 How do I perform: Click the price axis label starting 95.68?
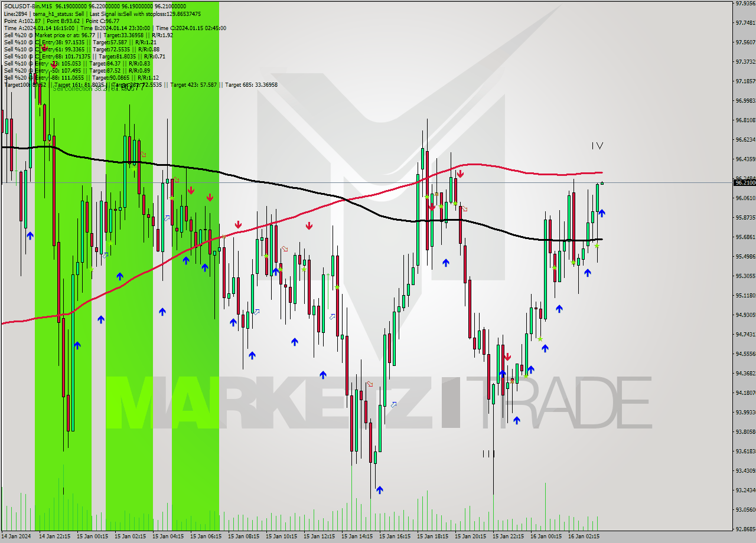745,237
